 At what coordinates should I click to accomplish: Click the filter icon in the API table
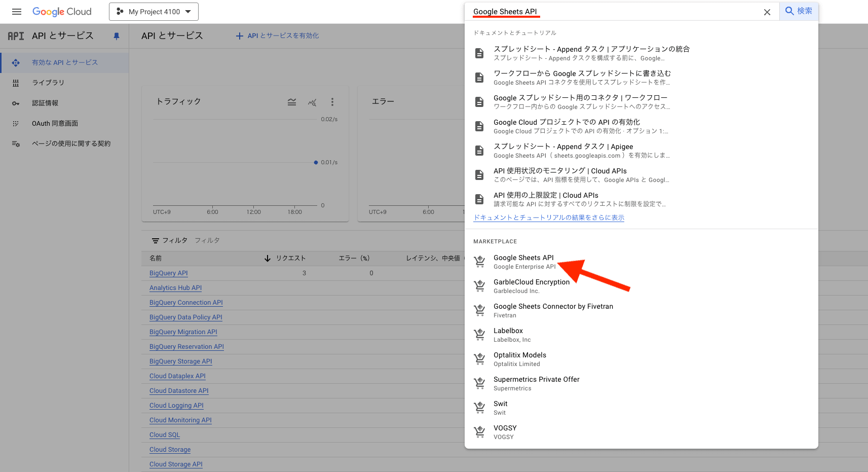tap(155, 240)
